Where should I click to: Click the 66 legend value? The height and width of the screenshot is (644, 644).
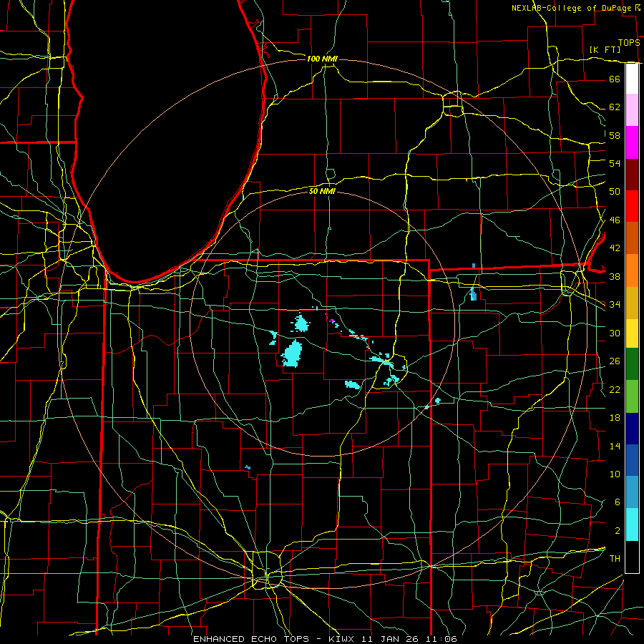point(615,79)
